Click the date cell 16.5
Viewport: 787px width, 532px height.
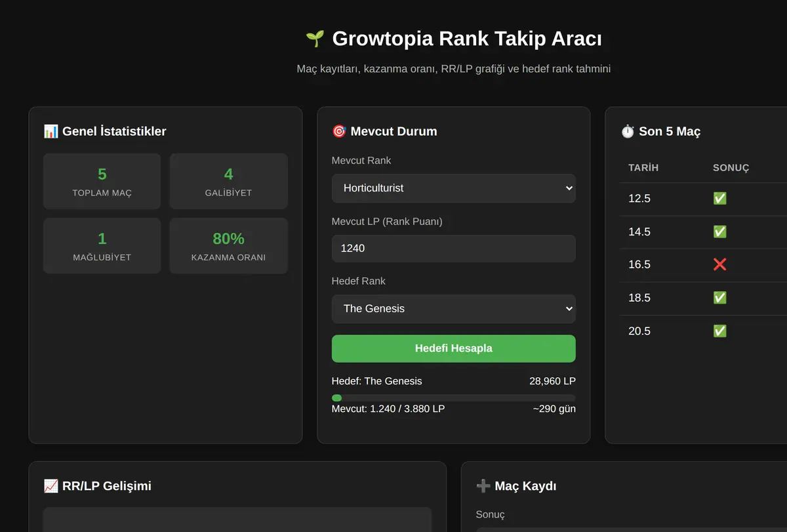[639, 265]
